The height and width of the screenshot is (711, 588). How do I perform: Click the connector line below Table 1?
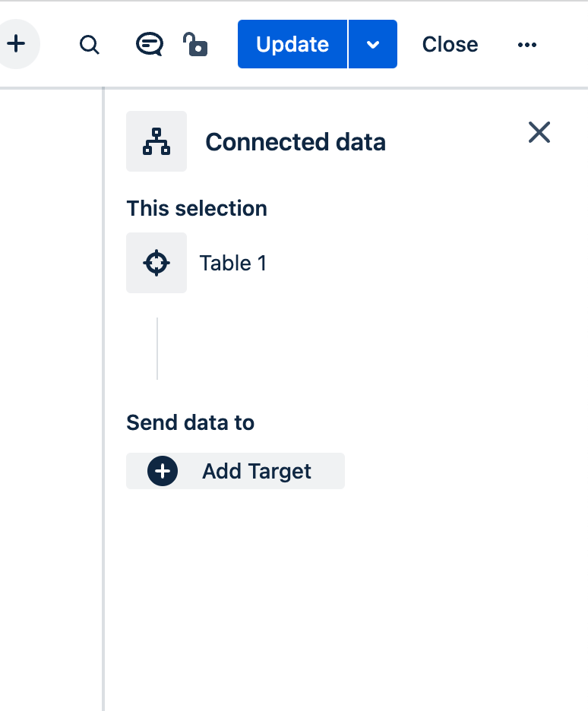click(157, 348)
